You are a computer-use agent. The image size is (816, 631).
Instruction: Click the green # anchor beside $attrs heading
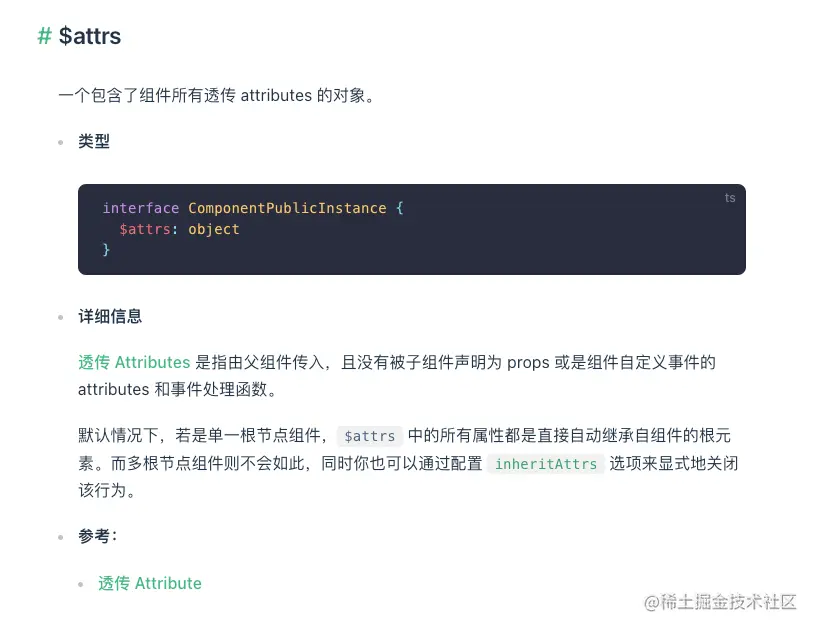click(44, 37)
